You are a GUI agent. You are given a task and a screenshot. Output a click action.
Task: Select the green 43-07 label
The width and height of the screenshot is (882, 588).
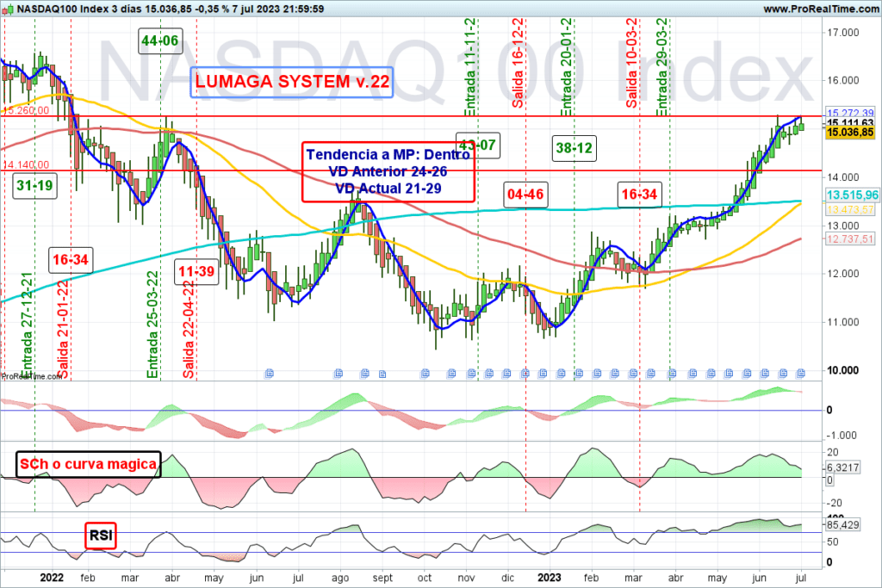tap(477, 145)
